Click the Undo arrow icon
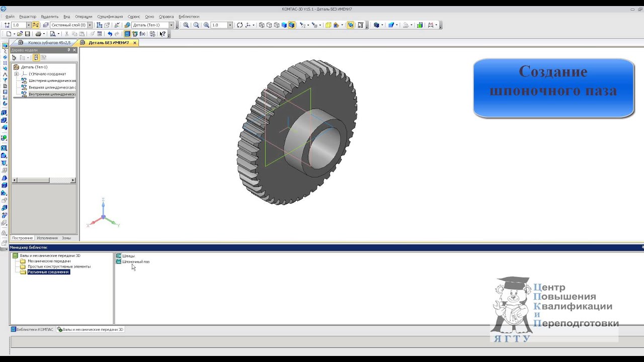The width and height of the screenshot is (644, 362). tap(110, 34)
